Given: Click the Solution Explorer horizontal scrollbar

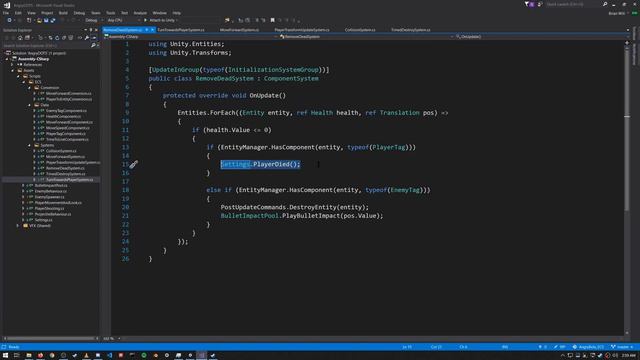Looking at the screenshot, I should pyautogui.click(x=51, y=338).
